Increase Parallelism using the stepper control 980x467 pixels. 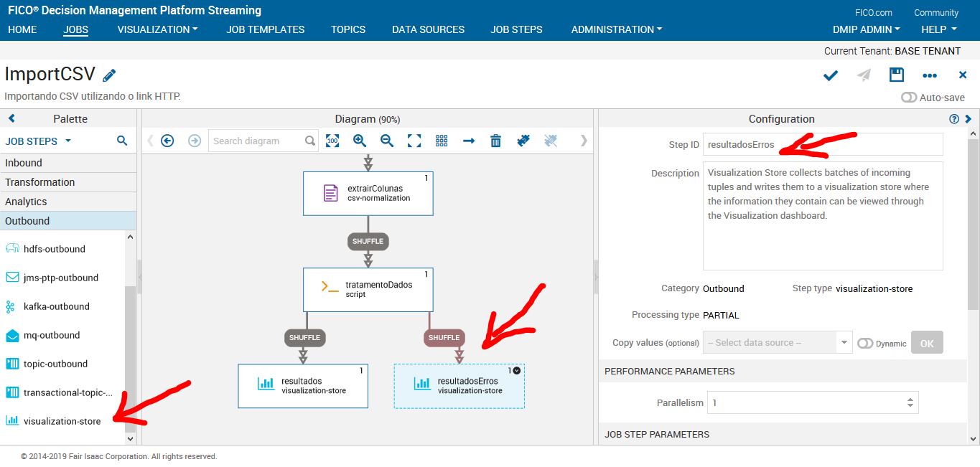click(x=910, y=398)
